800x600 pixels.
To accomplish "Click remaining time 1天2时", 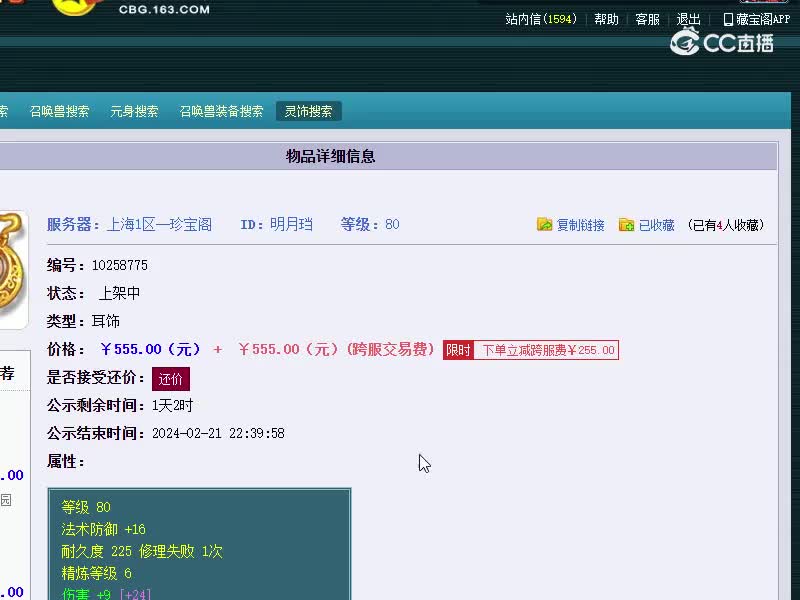I will 172,406.
